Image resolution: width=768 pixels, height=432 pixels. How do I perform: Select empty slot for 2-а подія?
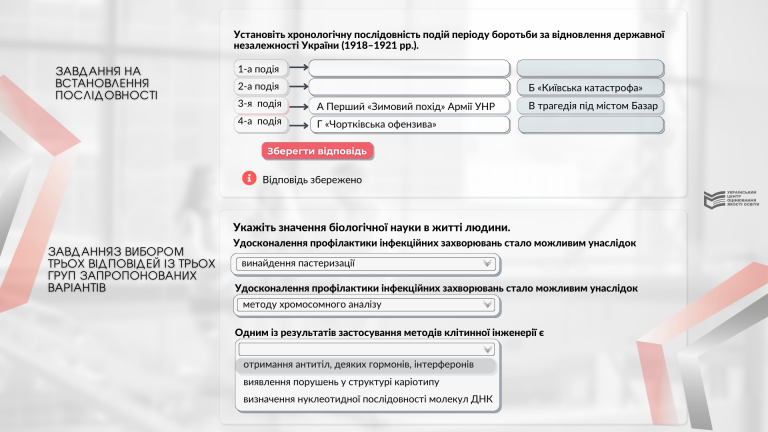tap(409, 87)
